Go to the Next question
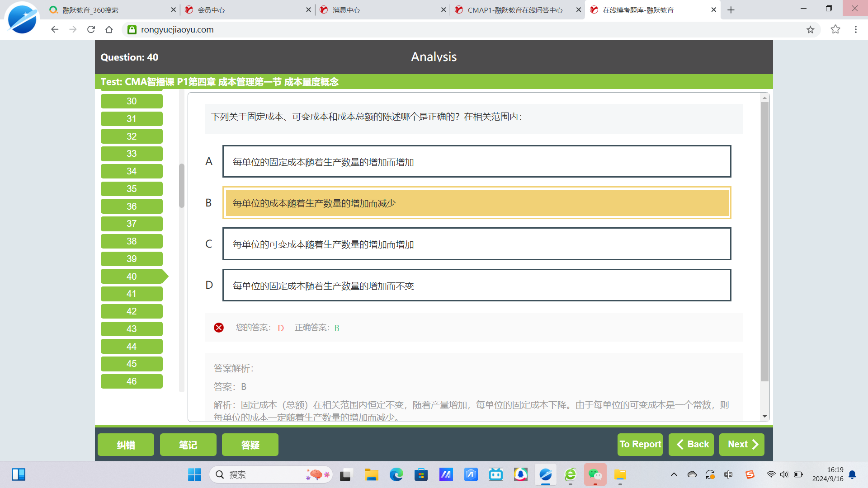This screenshot has width=868, height=488. 741,445
